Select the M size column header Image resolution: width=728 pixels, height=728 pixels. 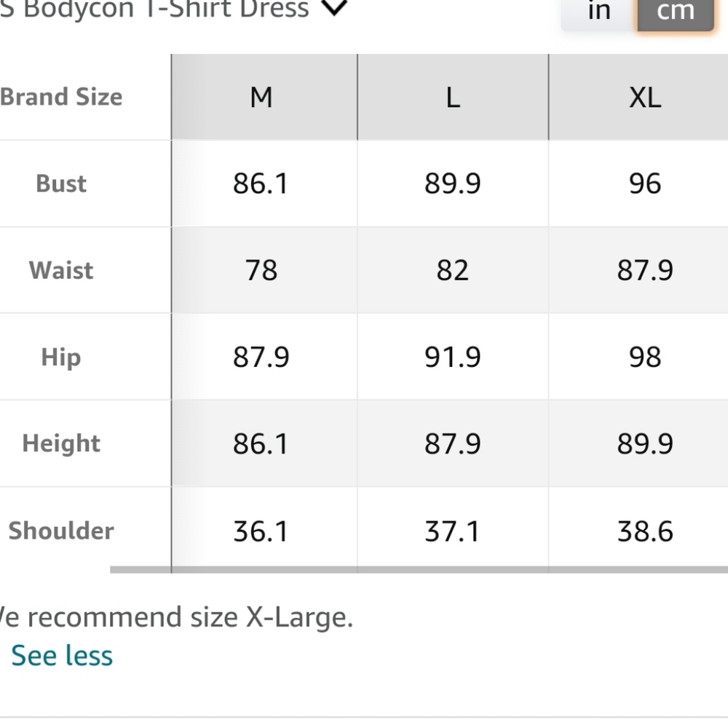tap(261, 97)
